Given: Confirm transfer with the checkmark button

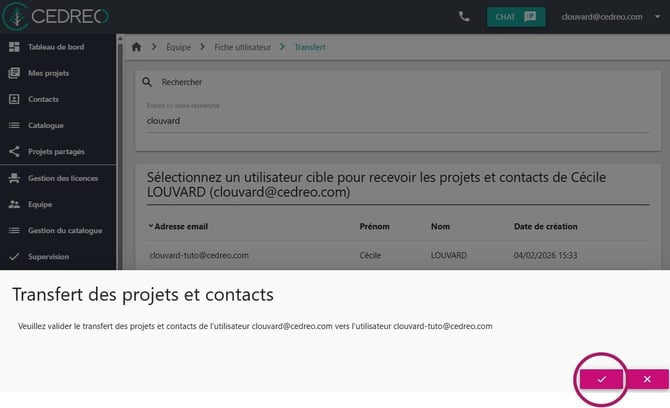Looking at the screenshot, I should (601, 379).
